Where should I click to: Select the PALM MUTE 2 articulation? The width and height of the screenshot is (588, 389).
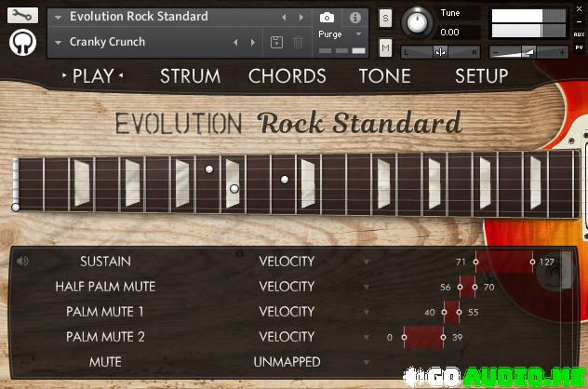[104, 337]
